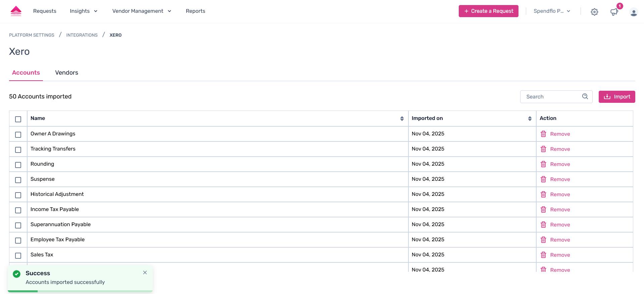Go to the Requests page
This screenshot has width=644, height=294.
tap(45, 11)
